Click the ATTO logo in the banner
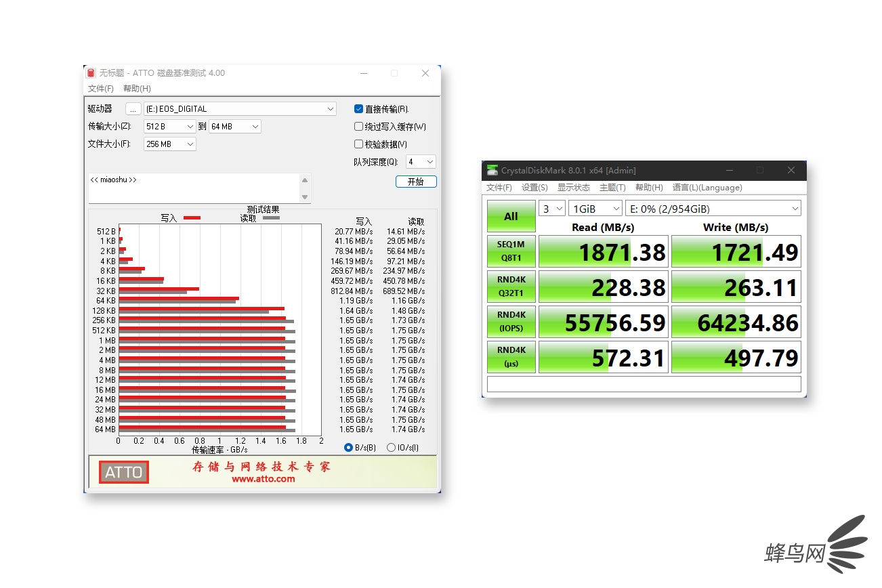This screenshot has width=882, height=588. [x=124, y=471]
